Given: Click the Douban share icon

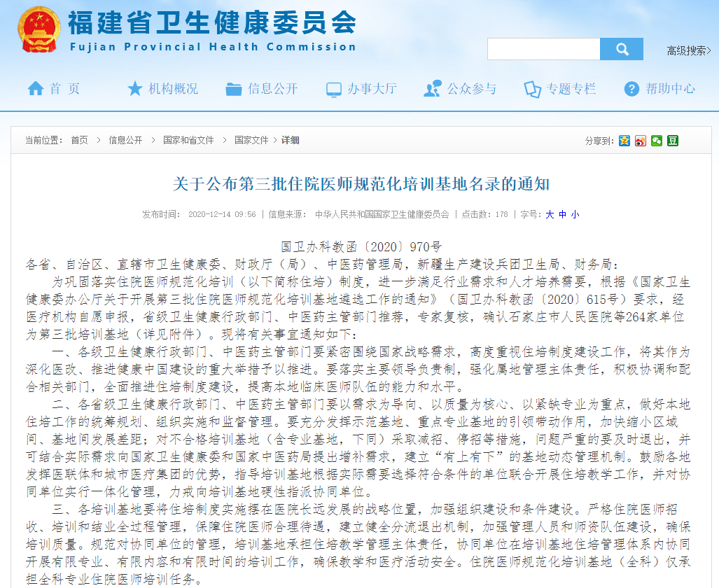Looking at the screenshot, I should 672,141.
